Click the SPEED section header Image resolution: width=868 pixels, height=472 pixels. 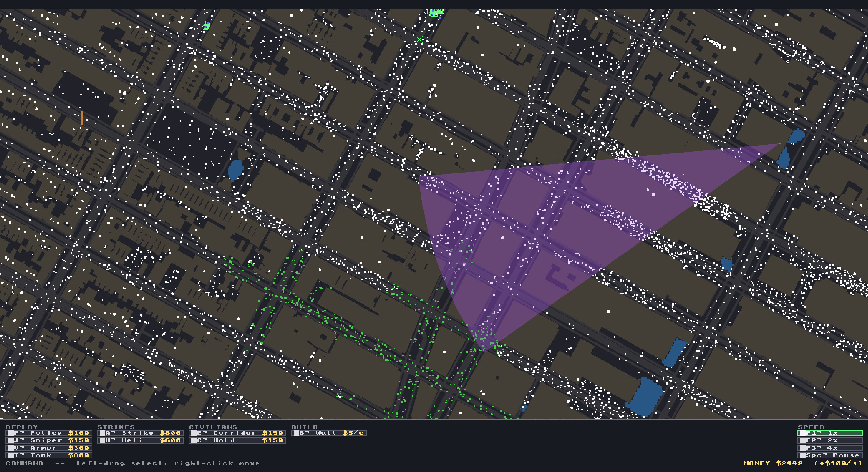[811, 427]
